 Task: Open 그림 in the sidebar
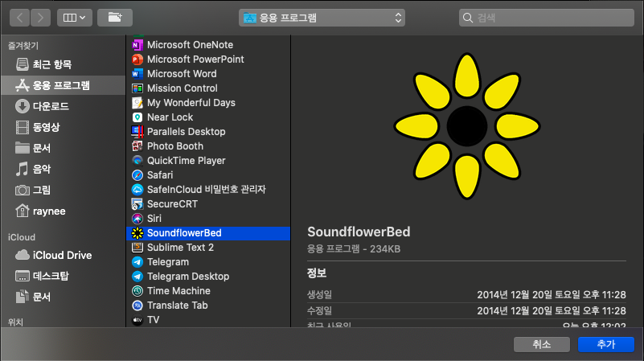click(64, 191)
